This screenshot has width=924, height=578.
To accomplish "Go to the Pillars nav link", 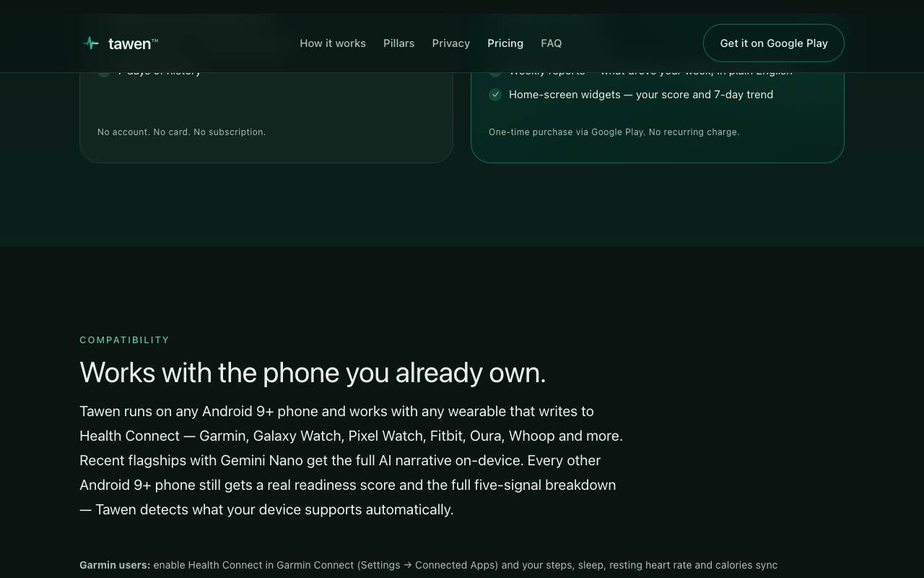I will point(398,43).
